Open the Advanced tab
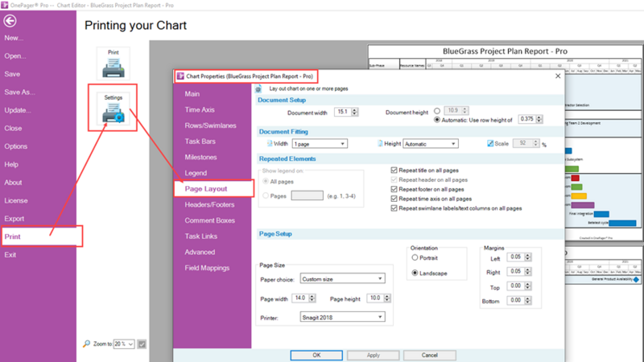This screenshot has height=362, width=644. pyautogui.click(x=200, y=252)
